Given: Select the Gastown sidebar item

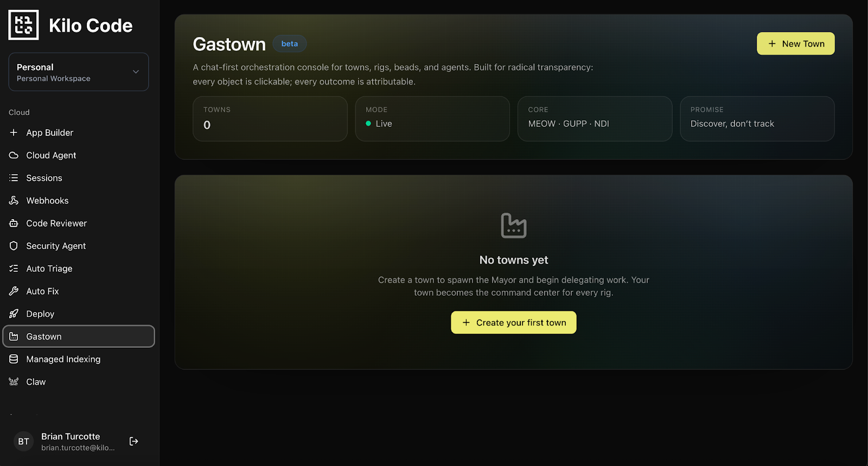Looking at the screenshot, I should (79, 336).
